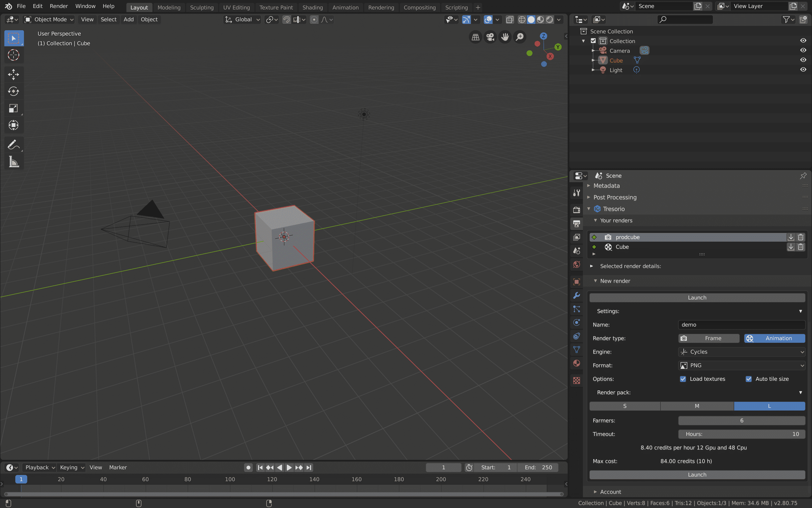The width and height of the screenshot is (812, 508).
Task: Download the Cube render
Action: [x=791, y=247]
